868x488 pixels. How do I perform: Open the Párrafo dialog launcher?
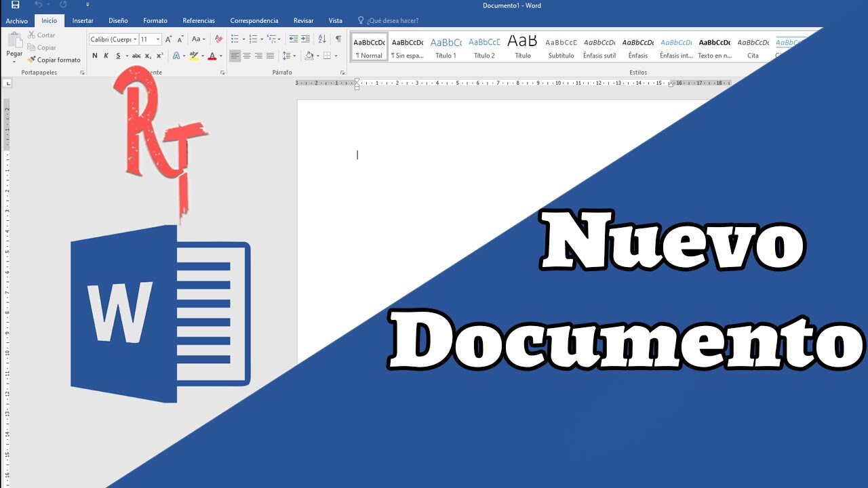342,73
